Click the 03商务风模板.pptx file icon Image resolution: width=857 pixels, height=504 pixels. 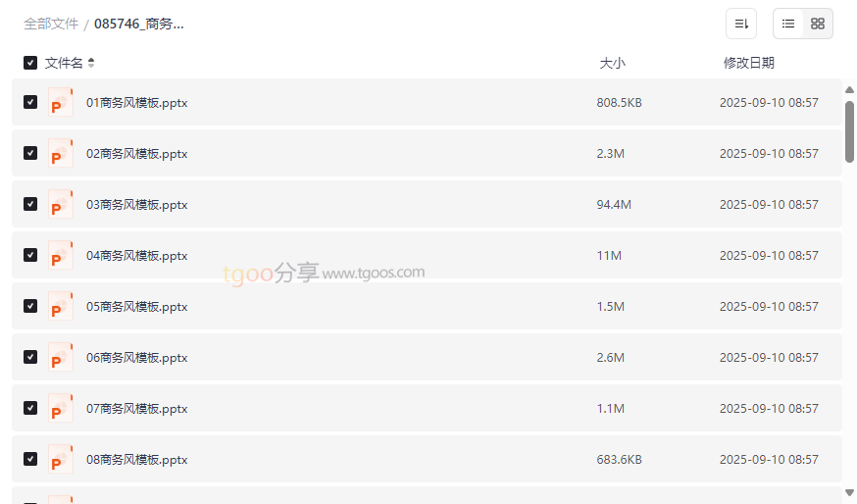(x=61, y=204)
